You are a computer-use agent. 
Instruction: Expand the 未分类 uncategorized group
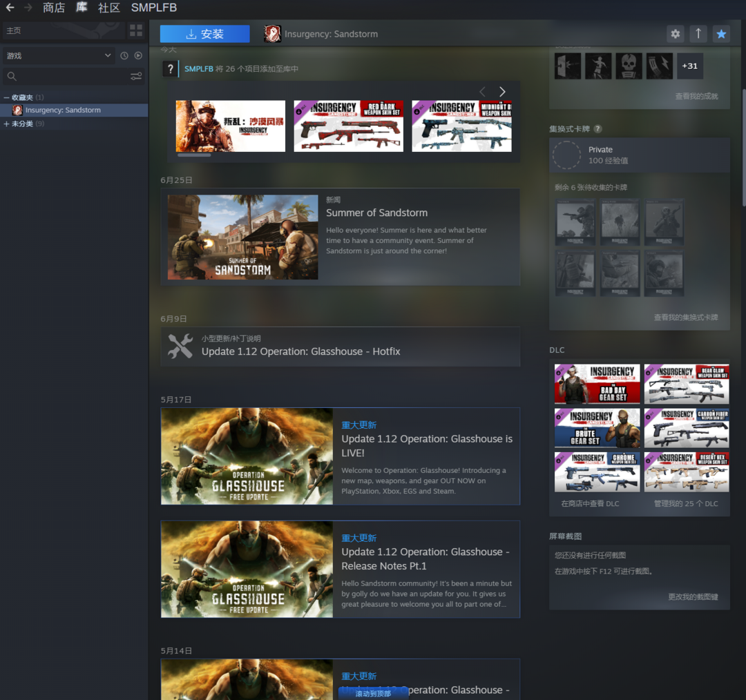pyautogui.click(x=6, y=124)
